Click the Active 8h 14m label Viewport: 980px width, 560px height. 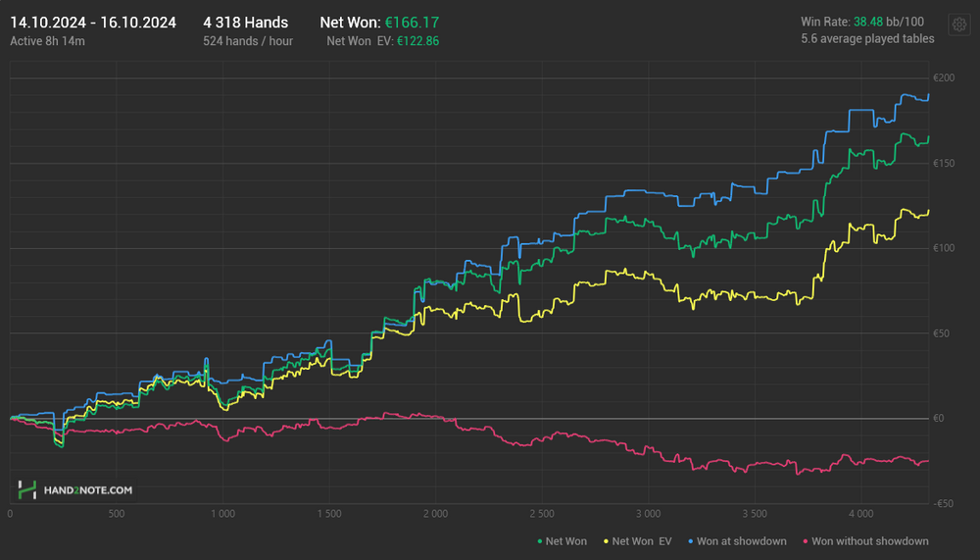tap(47, 41)
